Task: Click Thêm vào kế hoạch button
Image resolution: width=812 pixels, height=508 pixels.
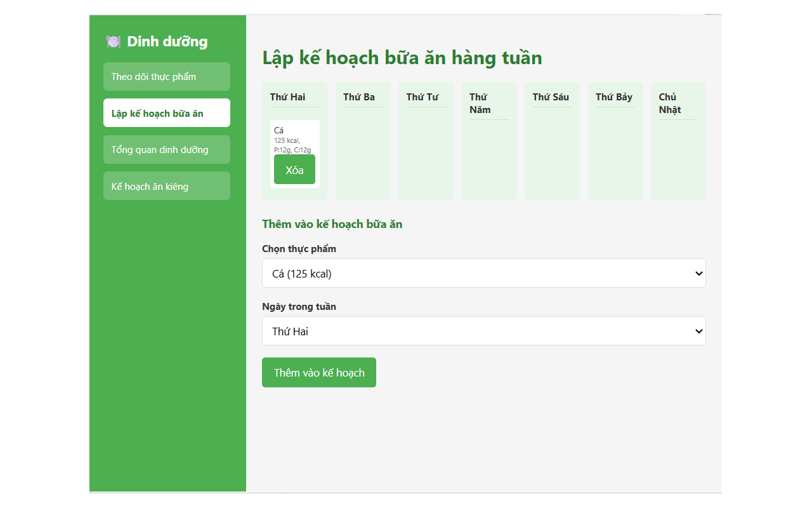Action: pos(319,373)
